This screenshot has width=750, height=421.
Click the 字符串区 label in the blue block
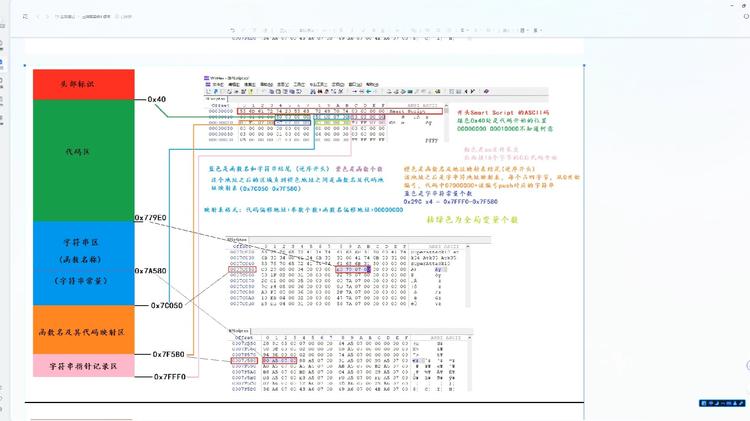click(x=81, y=243)
